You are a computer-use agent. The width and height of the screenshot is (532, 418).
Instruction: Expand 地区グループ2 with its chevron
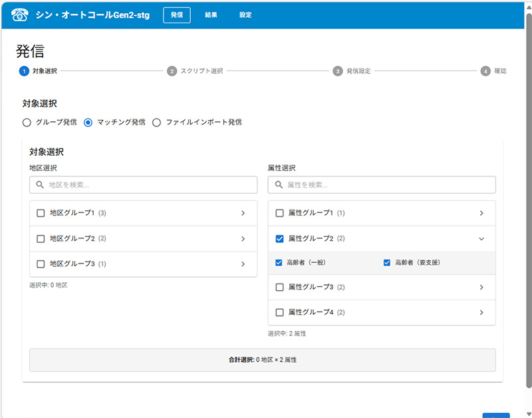point(243,239)
